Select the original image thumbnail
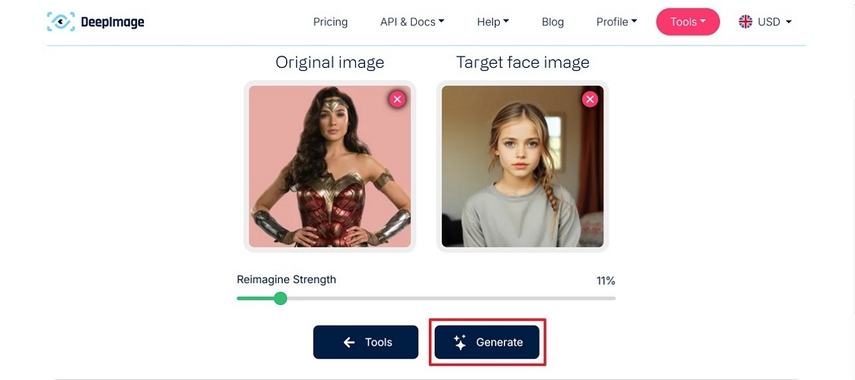Image resolution: width=855 pixels, height=380 pixels. pos(330,166)
